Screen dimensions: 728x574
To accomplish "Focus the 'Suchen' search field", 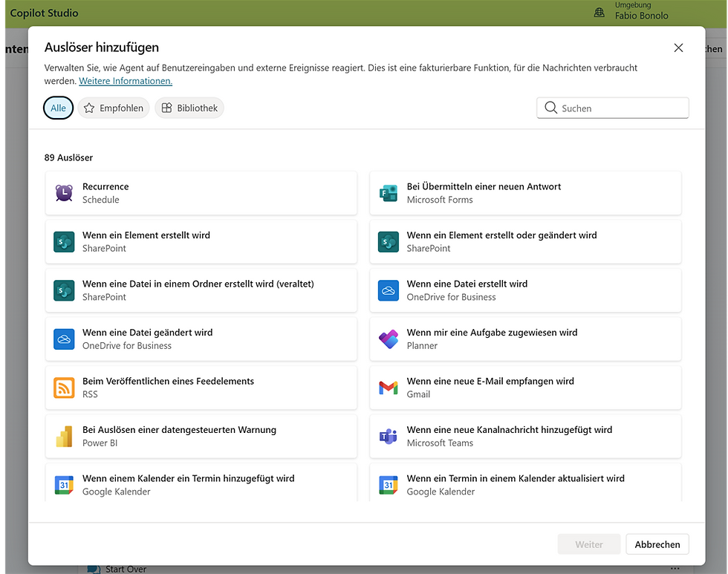I will click(620, 108).
